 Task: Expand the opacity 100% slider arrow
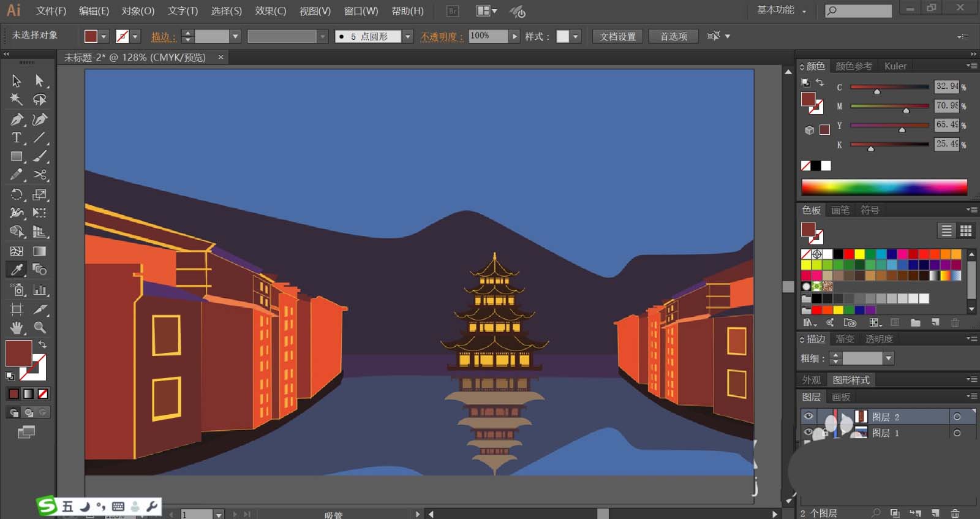[x=514, y=37]
